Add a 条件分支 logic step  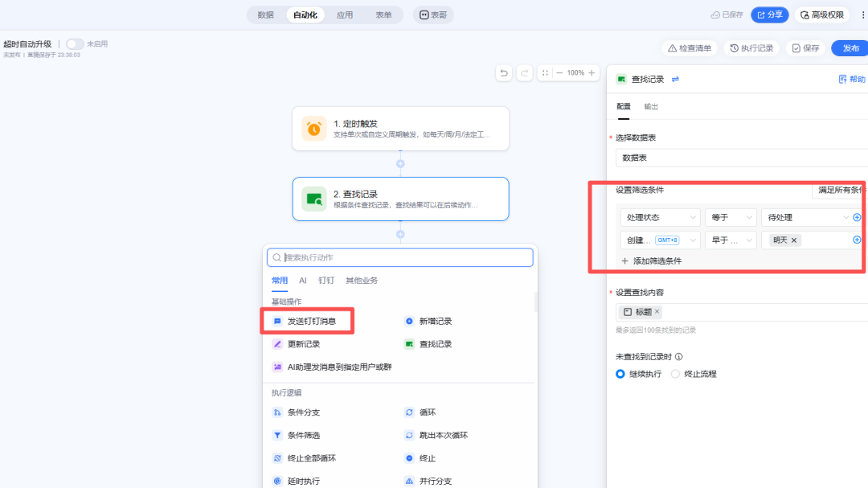[297, 412]
